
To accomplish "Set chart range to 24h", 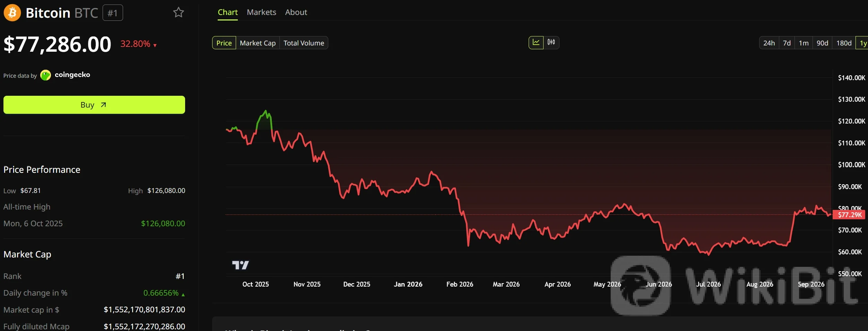I will 769,43.
